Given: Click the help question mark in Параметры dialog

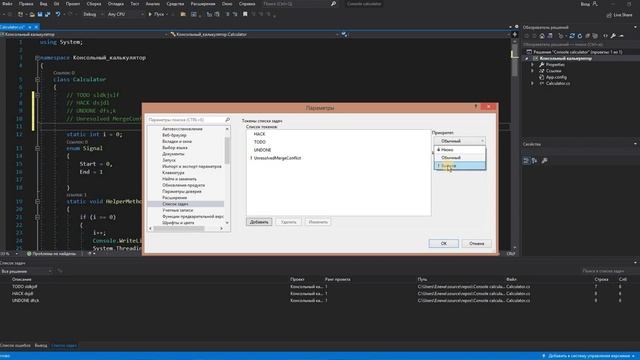Looking at the screenshot, I should [476, 107].
